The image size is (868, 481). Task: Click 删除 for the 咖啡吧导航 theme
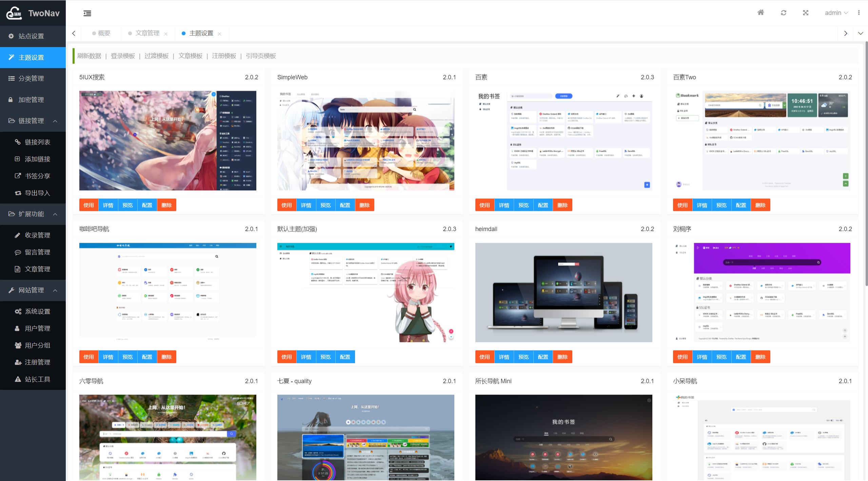tap(166, 357)
